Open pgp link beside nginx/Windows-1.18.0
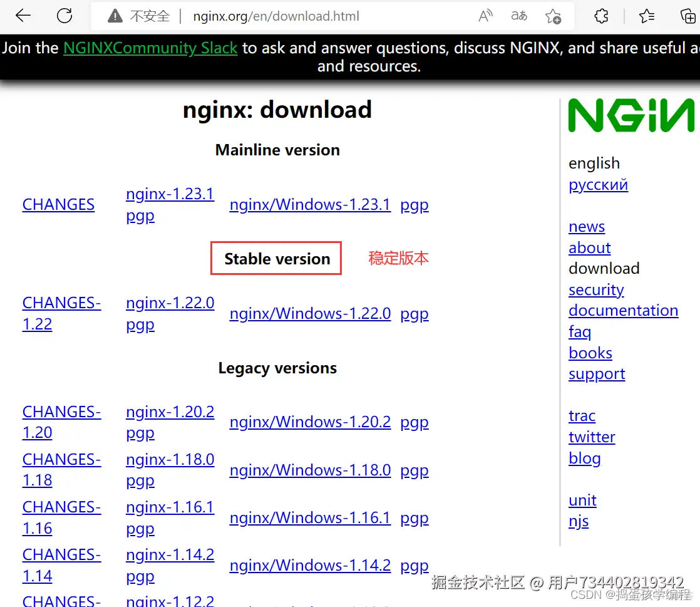Image resolution: width=700 pixels, height=607 pixels. pyautogui.click(x=414, y=471)
